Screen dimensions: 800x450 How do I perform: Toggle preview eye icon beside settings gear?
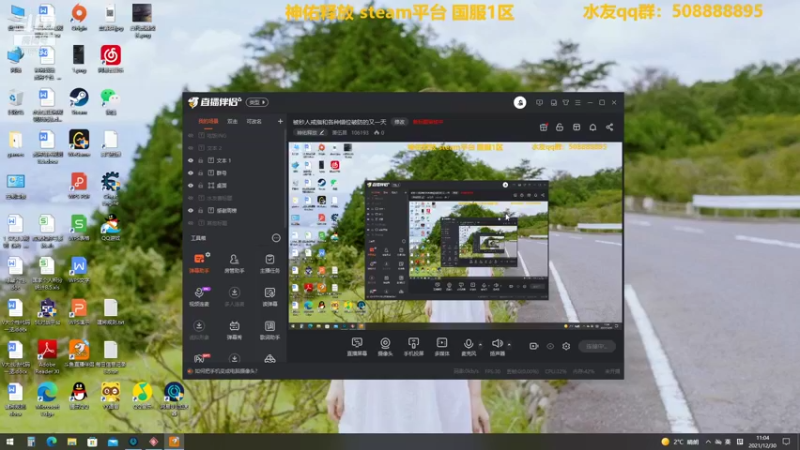tap(550, 346)
